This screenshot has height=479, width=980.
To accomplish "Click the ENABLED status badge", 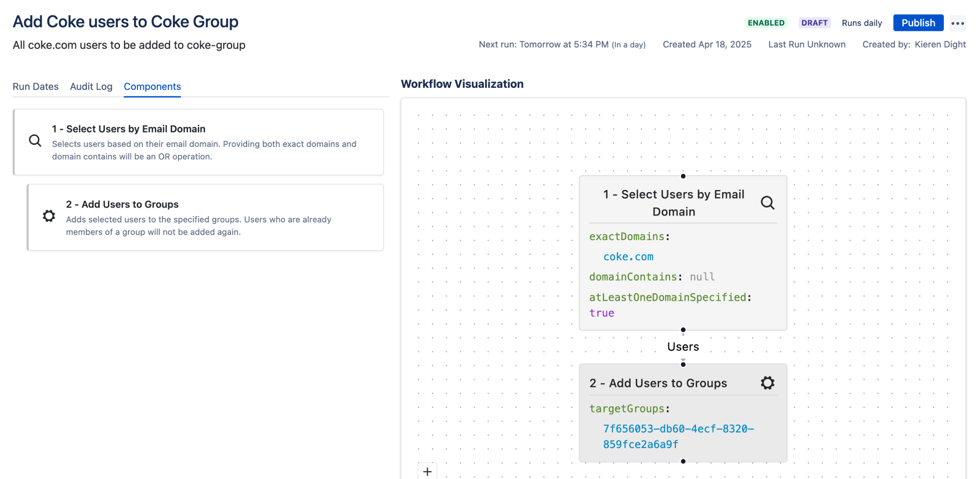I will click(766, 23).
